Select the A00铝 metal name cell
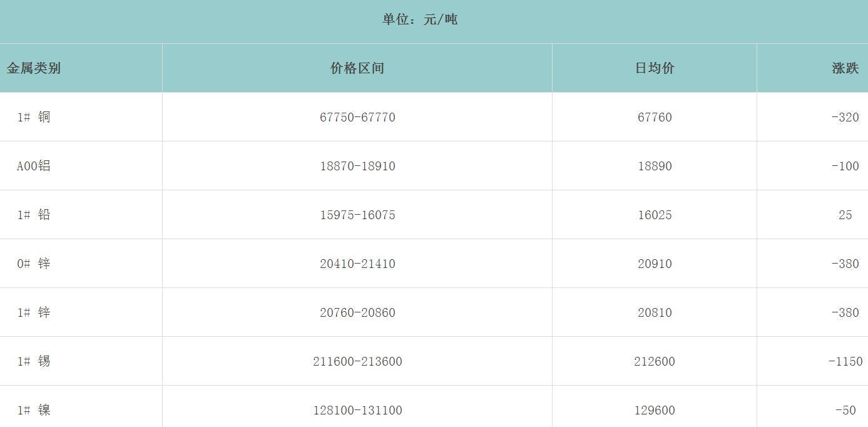This screenshot has width=868, height=427. click(34, 166)
